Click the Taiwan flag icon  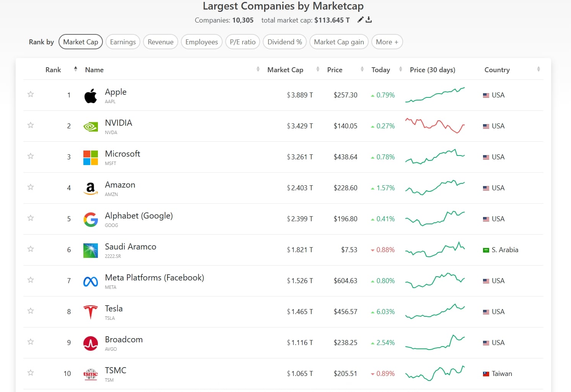pyautogui.click(x=486, y=374)
